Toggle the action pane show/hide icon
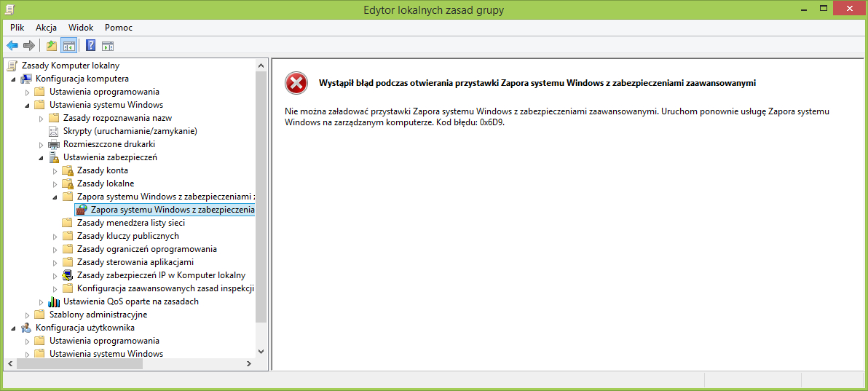Image resolution: width=868 pixels, height=391 pixels. (108, 45)
